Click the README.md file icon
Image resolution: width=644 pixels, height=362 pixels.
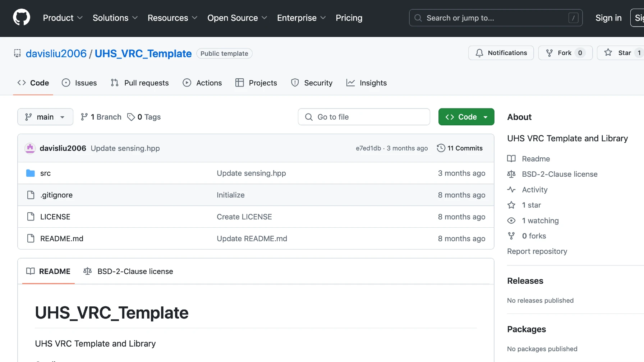coord(31,238)
